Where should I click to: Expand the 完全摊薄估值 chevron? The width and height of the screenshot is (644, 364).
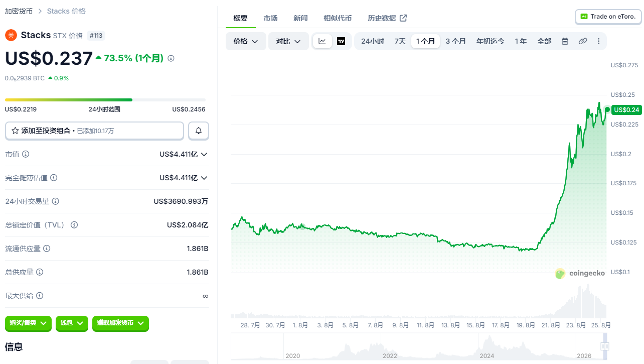[204, 178]
